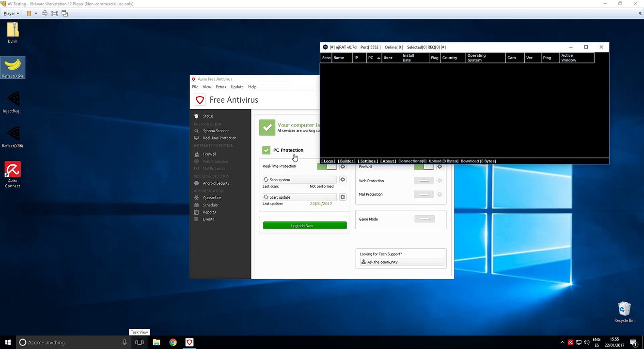Screen dimensions: 644x349
Task: Open the Update menu in Avira
Action: [237, 87]
